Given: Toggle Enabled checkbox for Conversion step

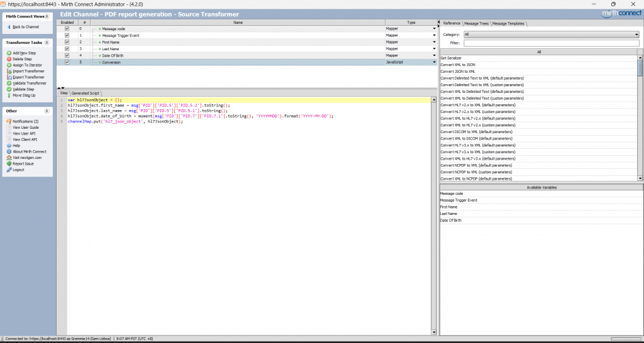Looking at the screenshot, I should 67,62.
